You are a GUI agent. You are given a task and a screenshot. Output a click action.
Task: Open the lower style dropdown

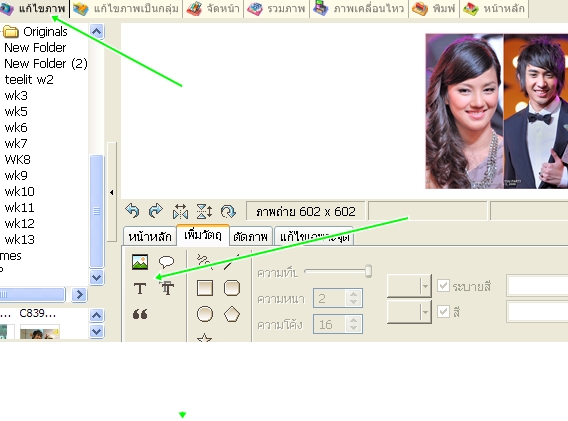coord(409,312)
